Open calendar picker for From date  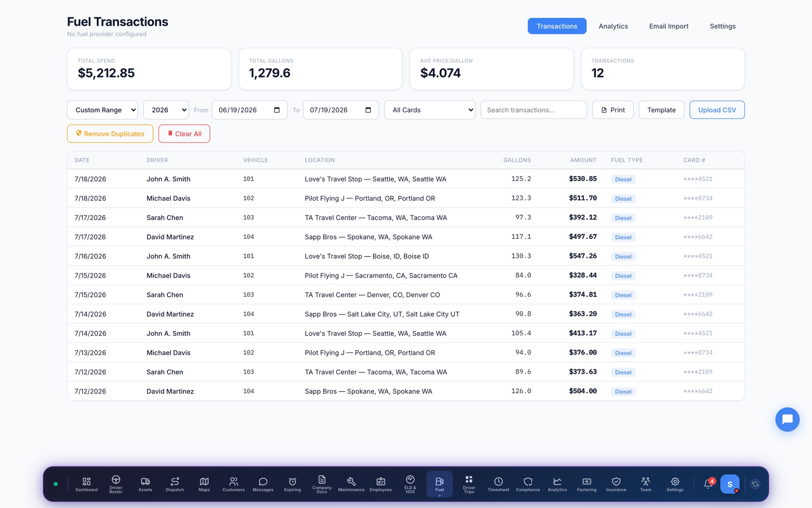click(x=277, y=110)
